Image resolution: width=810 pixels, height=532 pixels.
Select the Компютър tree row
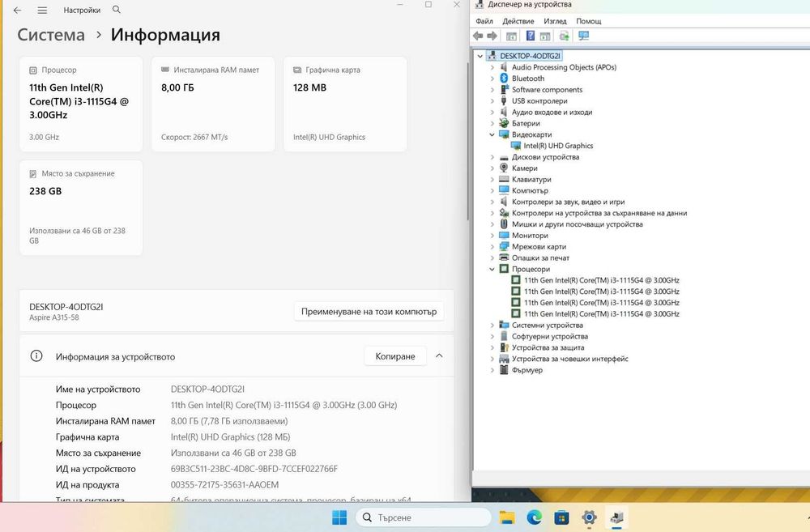pos(530,190)
